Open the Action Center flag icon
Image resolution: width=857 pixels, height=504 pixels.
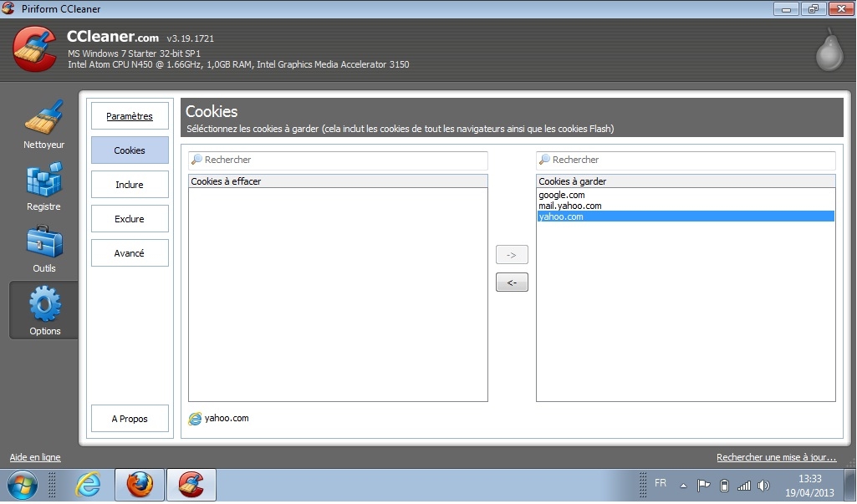click(x=703, y=486)
